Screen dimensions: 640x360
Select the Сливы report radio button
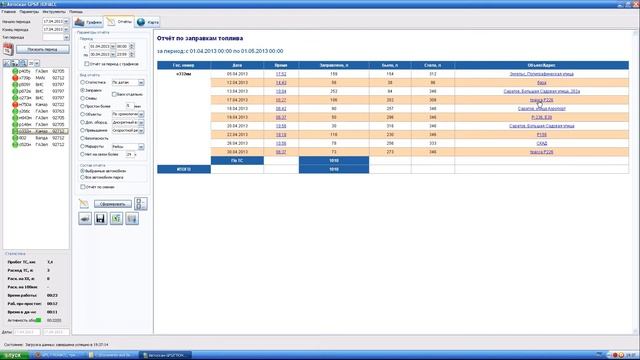[x=82, y=98]
